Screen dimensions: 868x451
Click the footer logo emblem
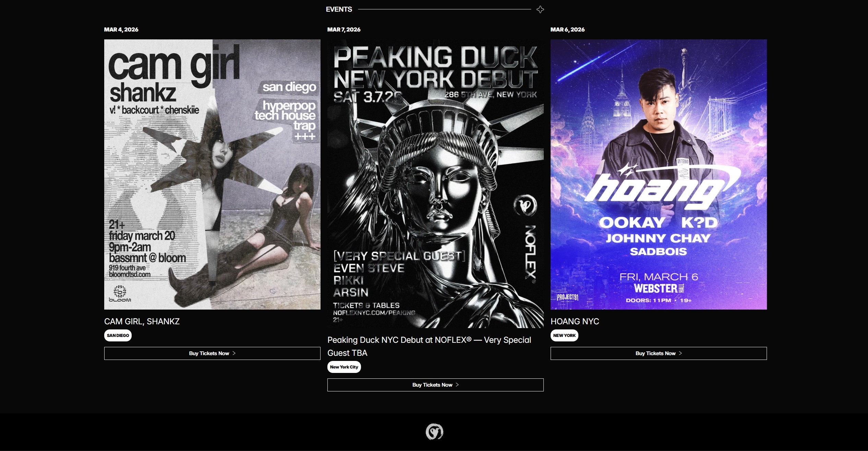(434, 431)
